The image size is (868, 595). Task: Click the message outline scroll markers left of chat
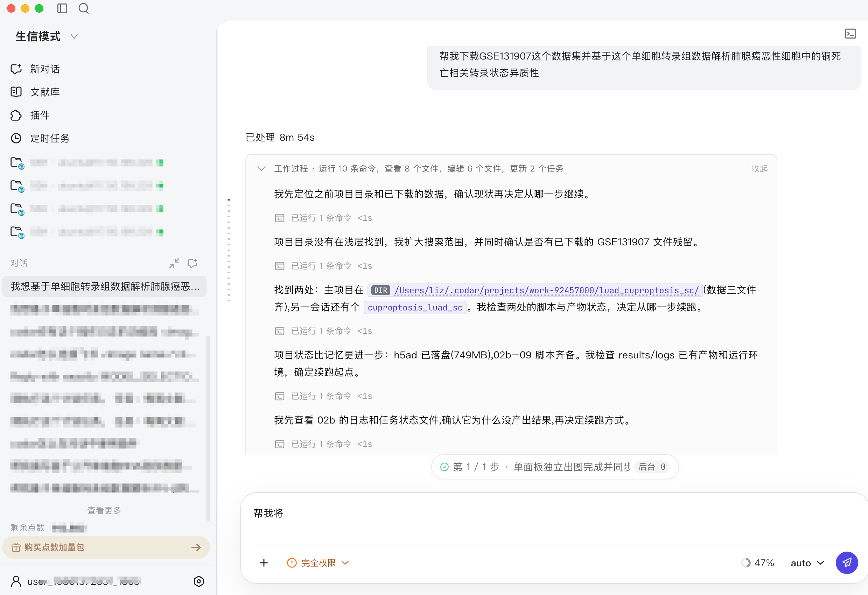[x=229, y=250]
